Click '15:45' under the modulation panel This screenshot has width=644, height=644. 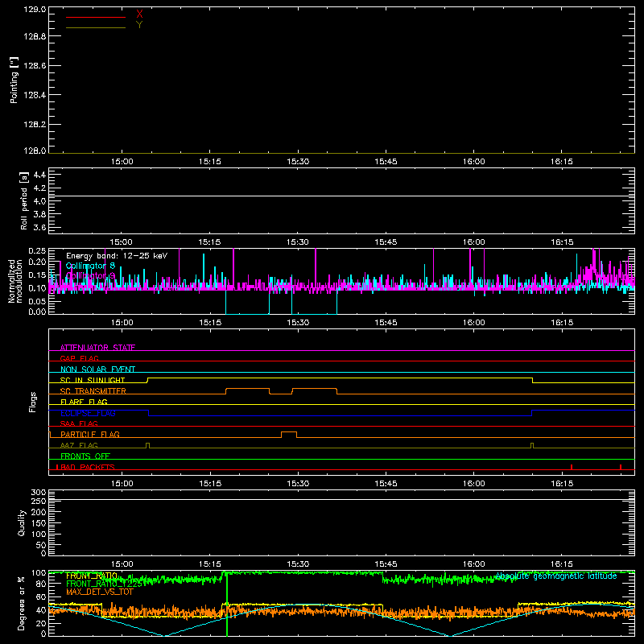(x=386, y=323)
